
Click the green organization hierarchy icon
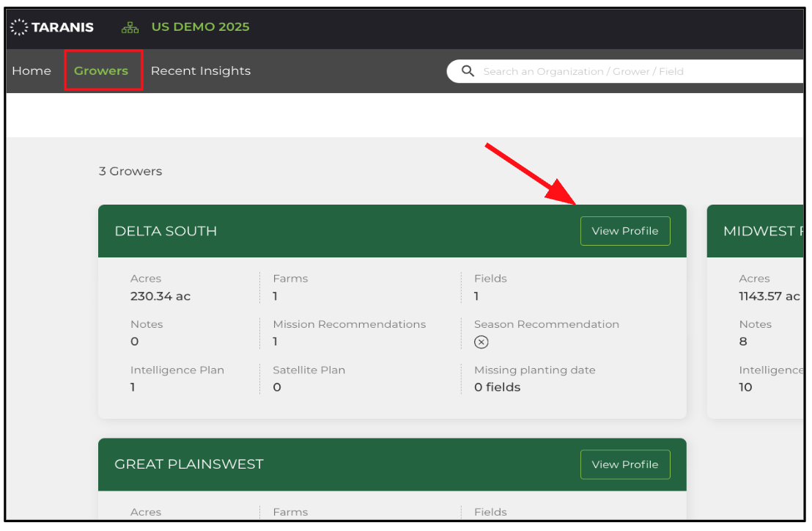coord(130,27)
